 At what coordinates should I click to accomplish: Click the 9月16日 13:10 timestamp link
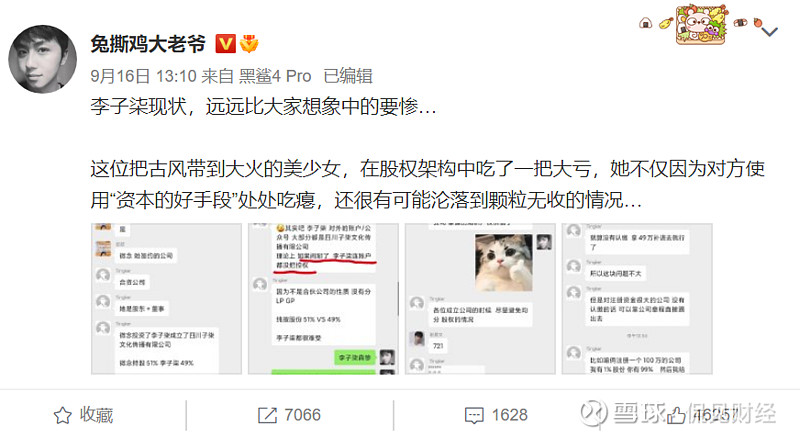143,76
